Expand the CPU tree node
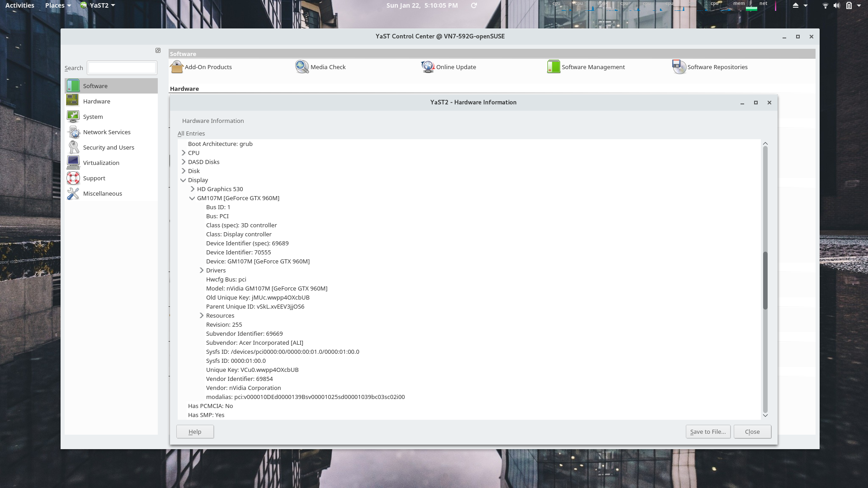The image size is (868, 488). pos(184,153)
